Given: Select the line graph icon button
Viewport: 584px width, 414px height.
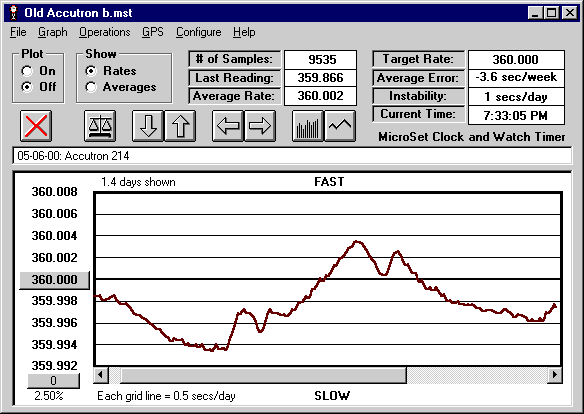Looking at the screenshot, I should [340, 126].
